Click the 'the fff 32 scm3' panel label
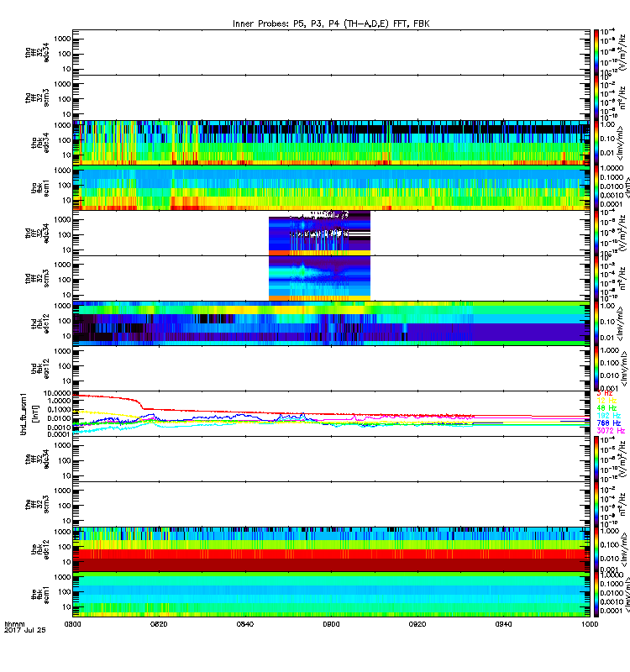The height and width of the screenshot is (672, 630). [37, 505]
